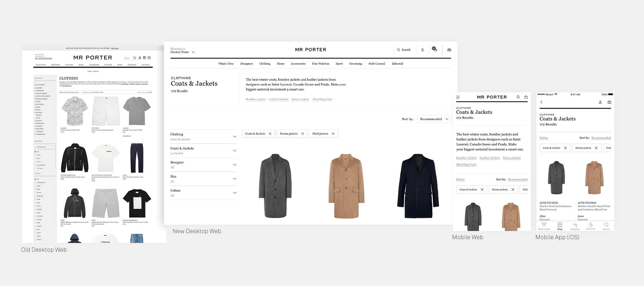The width and height of the screenshot is (644, 286).
Task: Open wish list star icon in New Desktop Web
Action: [435, 49]
